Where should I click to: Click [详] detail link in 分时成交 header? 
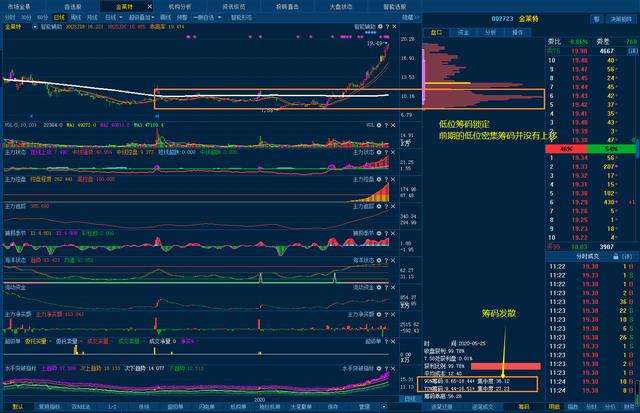tap(627, 257)
